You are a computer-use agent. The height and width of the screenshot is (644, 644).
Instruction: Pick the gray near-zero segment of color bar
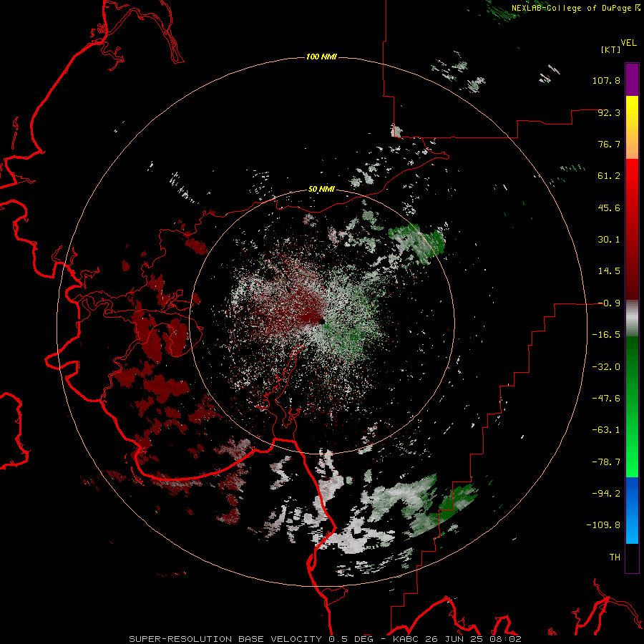pos(632,318)
